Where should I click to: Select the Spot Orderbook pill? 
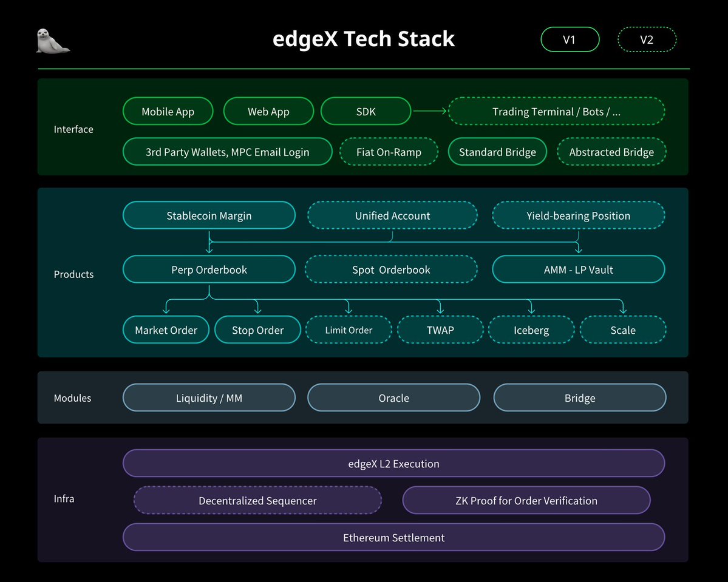(391, 269)
